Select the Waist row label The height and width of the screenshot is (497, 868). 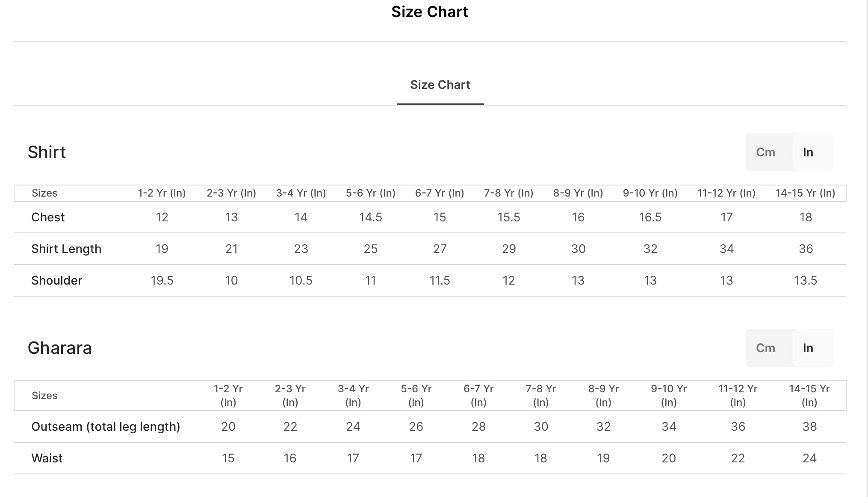[x=47, y=458]
